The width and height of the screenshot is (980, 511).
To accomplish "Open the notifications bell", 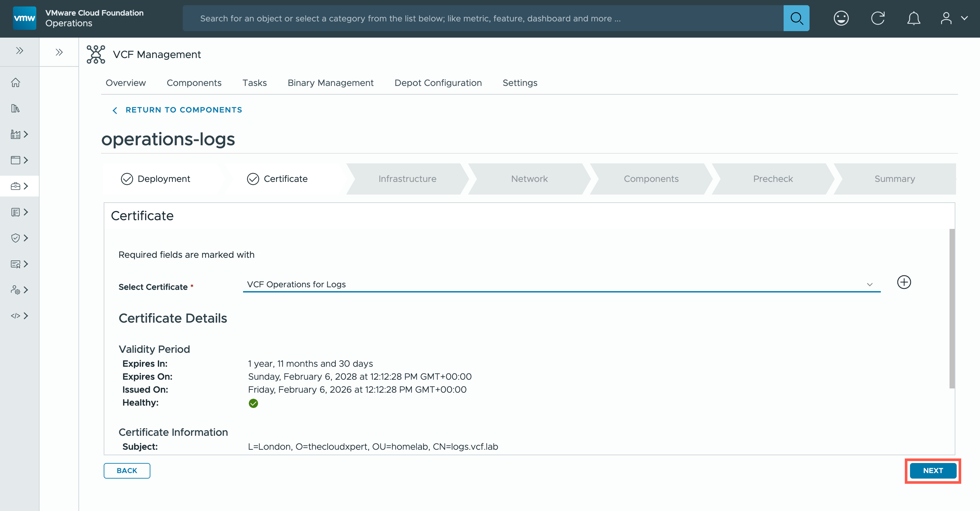I will click(914, 18).
